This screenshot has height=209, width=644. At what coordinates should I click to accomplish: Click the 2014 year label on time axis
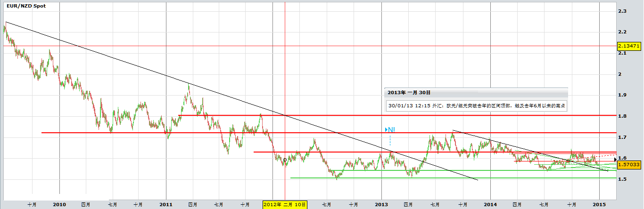coord(490,204)
